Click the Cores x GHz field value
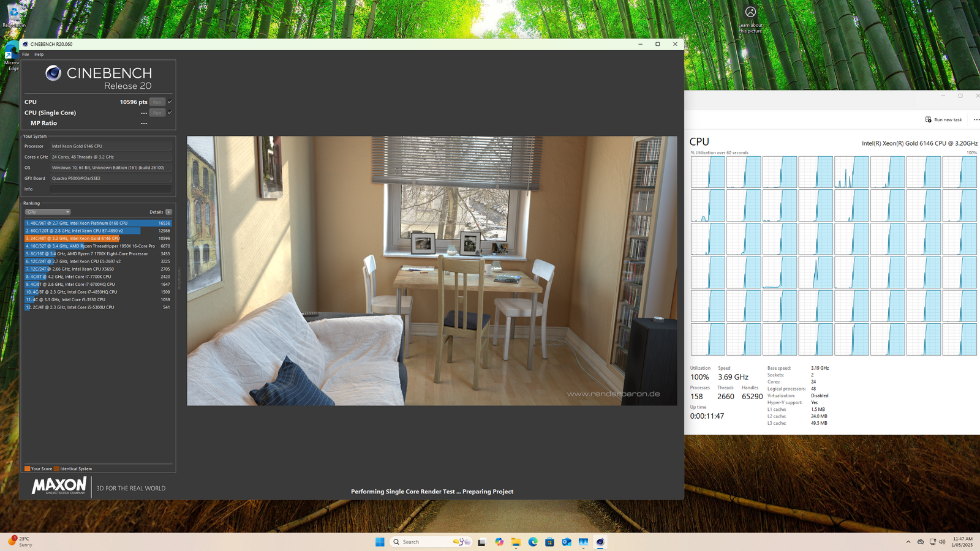 click(111, 157)
